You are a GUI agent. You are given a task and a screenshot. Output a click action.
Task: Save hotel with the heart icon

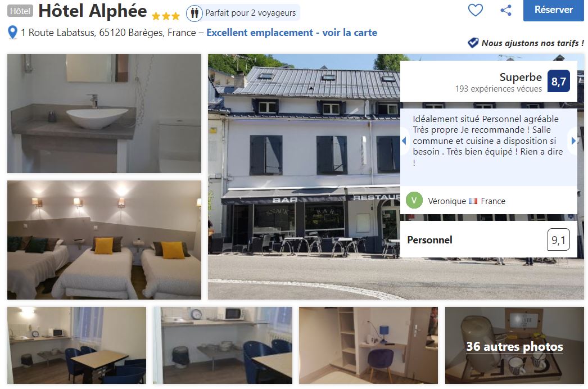click(x=475, y=10)
